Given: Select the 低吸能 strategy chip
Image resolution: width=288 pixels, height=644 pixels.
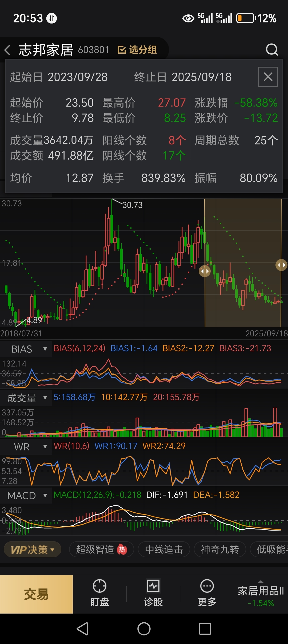Looking at the screenshot, I should pos(269,549).
